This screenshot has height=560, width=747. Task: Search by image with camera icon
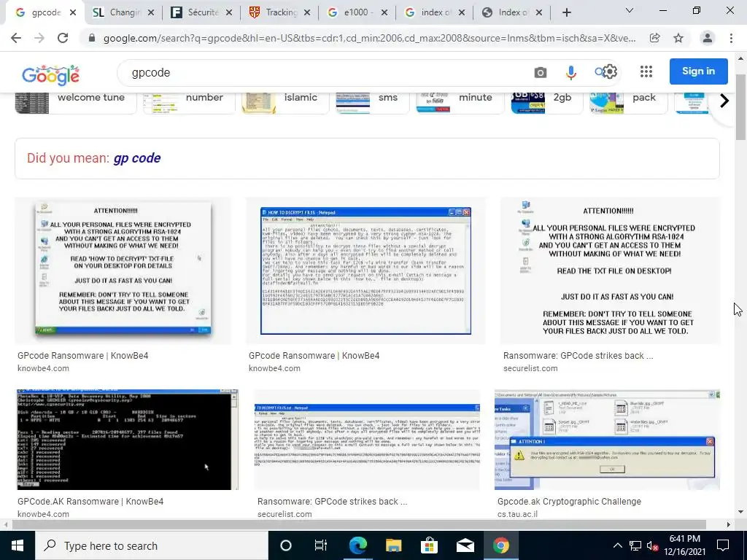(x=541, y=72)
